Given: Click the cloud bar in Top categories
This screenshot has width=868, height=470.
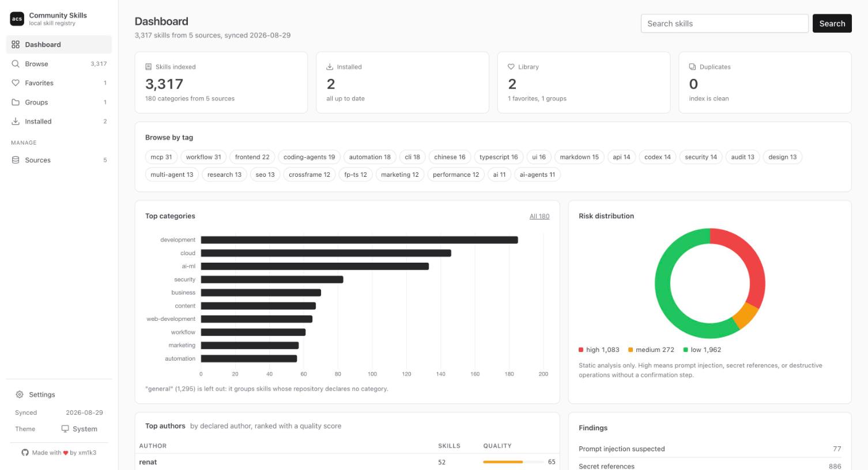Looking at the screenshot, I should tap(326, 253).
